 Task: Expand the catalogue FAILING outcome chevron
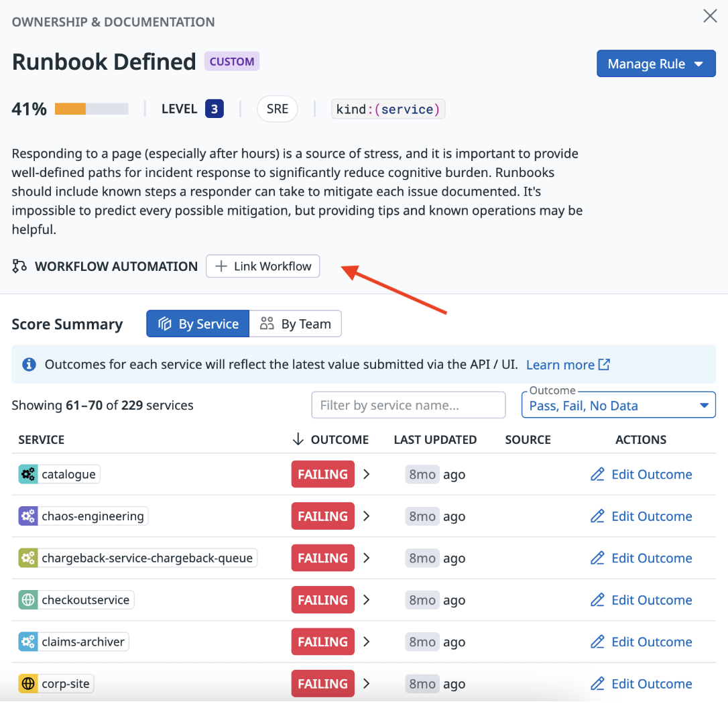367,474
